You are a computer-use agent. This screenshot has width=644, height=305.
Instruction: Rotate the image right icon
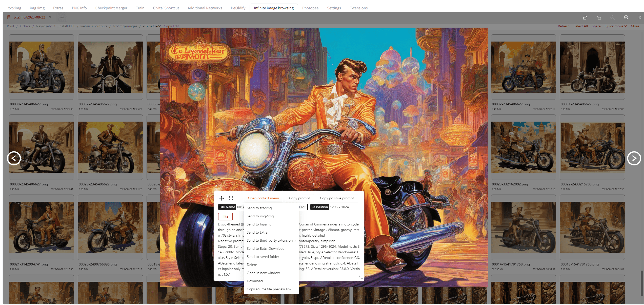click(599, 17)
